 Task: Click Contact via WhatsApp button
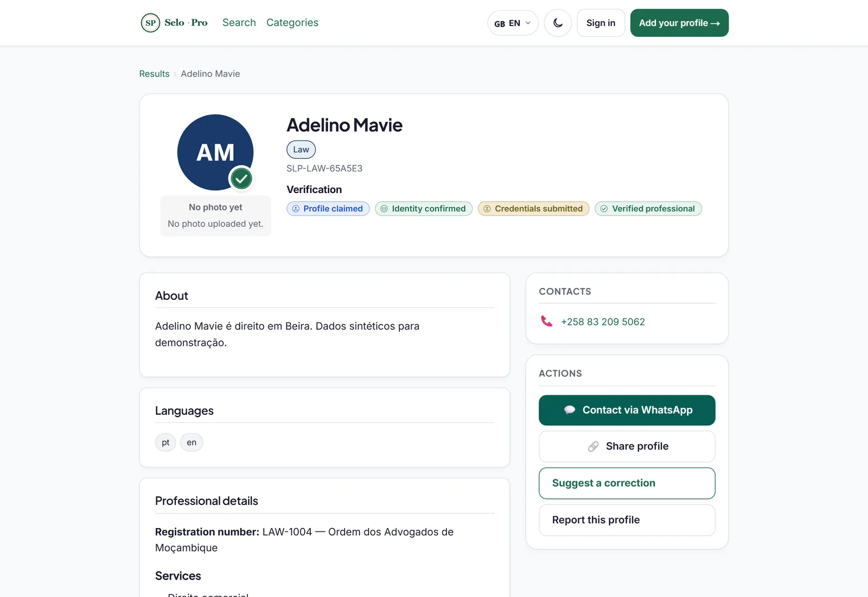pos(627,410)
